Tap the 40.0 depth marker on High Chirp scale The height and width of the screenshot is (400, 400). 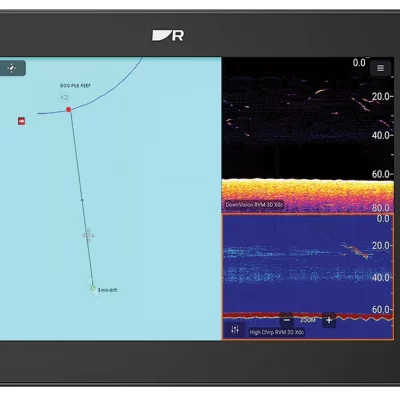point(381,277)
